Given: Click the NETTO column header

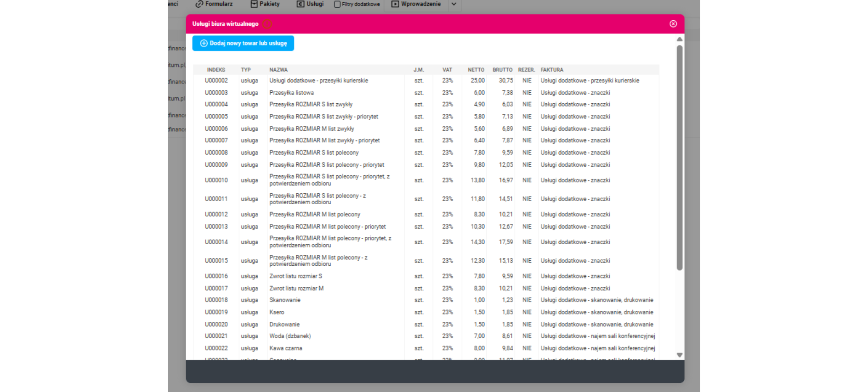Looking at the screenshot, I should coord(476,70).
